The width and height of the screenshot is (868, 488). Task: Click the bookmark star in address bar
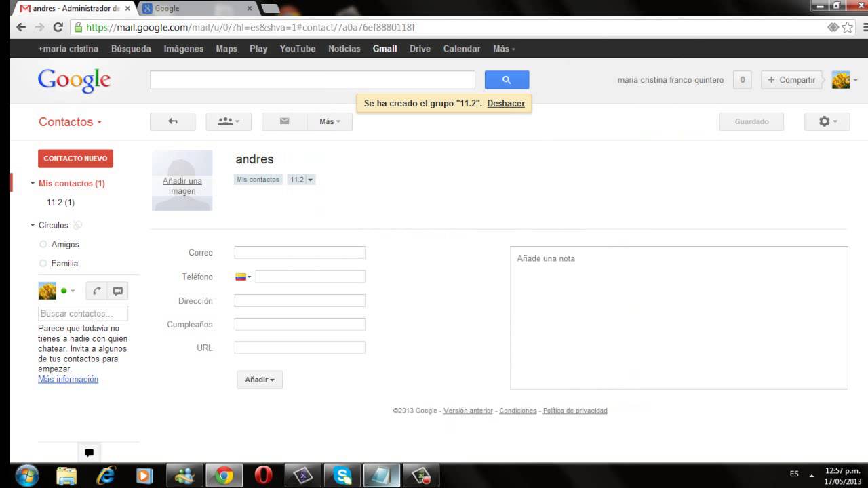(x=848, y=28)
